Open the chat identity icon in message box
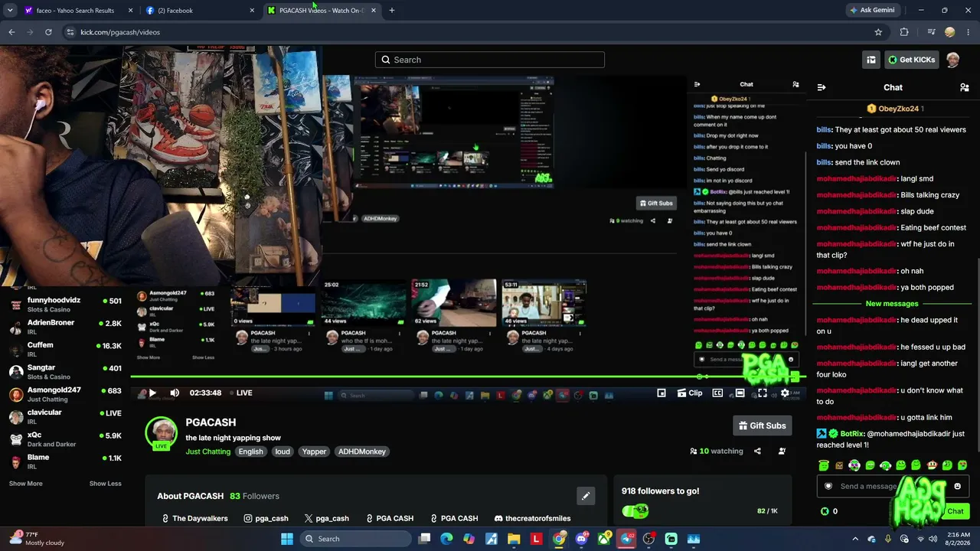980x551 pixels. point(828,486)
